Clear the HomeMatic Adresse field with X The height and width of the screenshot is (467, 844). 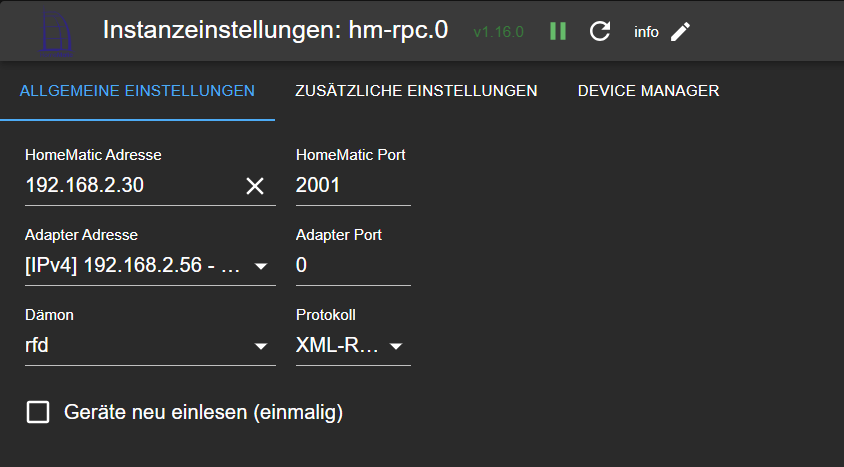click(255, 186)
